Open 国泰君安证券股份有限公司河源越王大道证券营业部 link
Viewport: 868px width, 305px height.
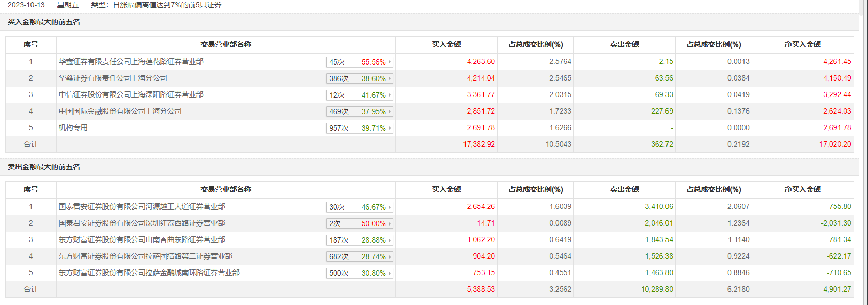click(x=142, y=206)
